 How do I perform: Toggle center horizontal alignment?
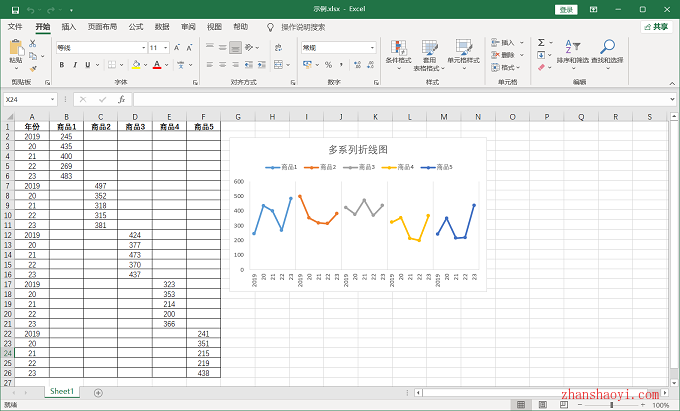click(222, 65)
